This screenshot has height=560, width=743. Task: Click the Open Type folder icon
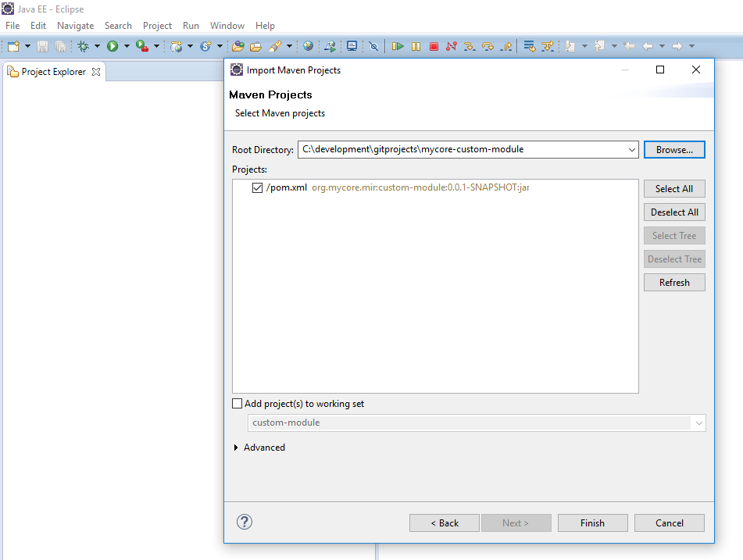238,46
